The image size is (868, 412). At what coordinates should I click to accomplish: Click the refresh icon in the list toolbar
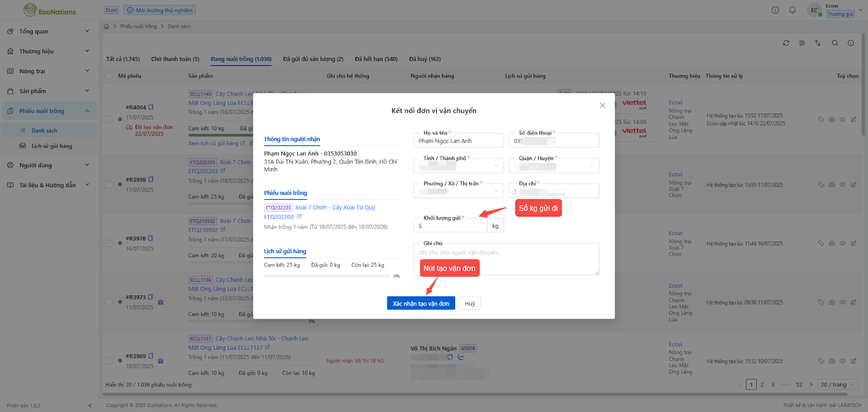[x=786, y=43]
